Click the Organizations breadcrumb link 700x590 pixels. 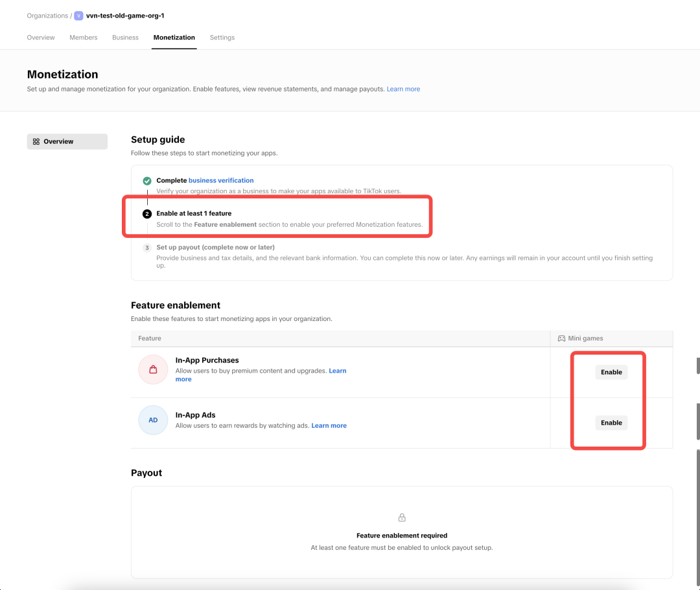pyautogui.click(x=47, y=16)
